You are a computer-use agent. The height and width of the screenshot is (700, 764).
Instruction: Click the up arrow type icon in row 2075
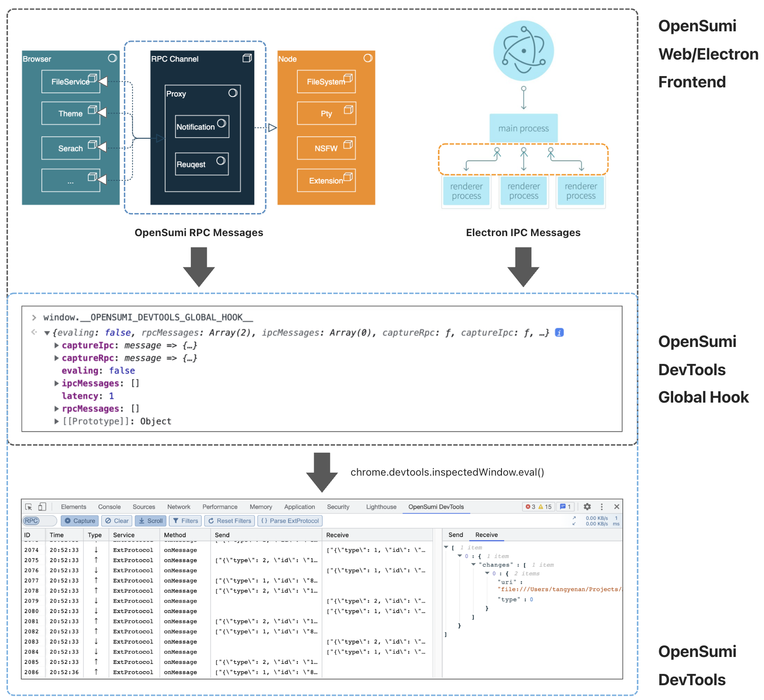(x=96, y=560)
